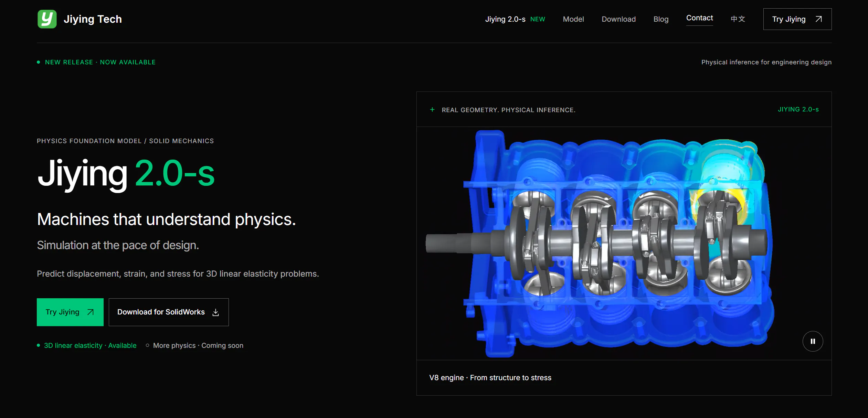Open the Jiying Tech home link text
The height and width of the screenshot is (418, 868).
pos(93,19)
